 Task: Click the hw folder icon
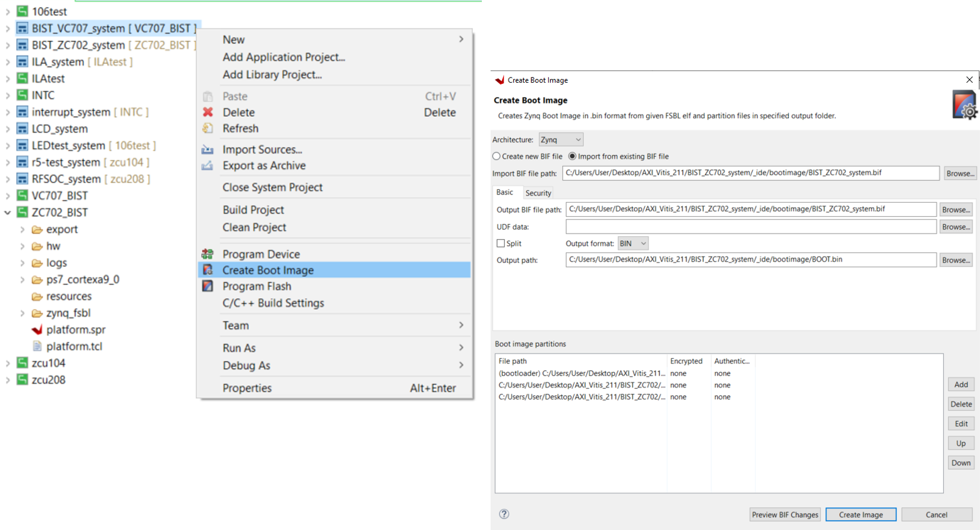pos(37,246)
